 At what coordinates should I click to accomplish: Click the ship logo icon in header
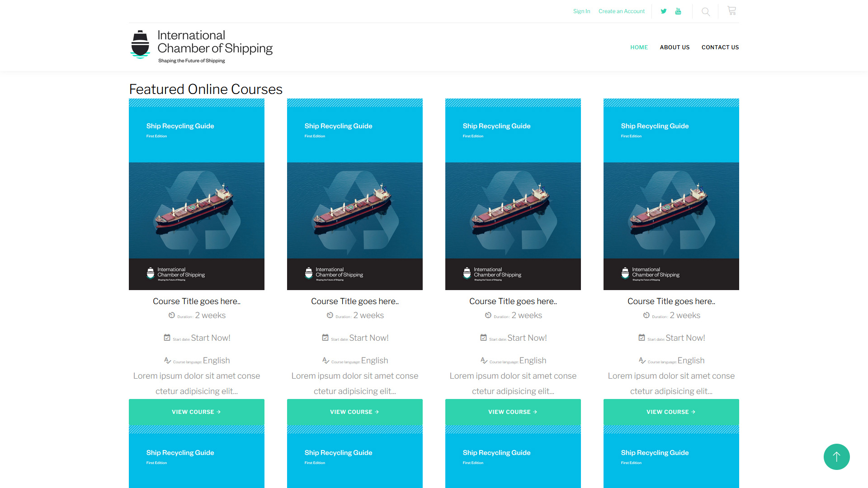[140, 44]
